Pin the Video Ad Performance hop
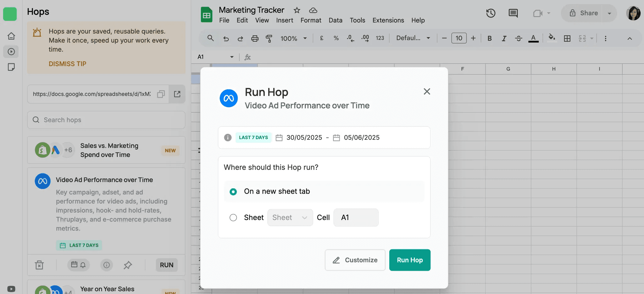644x294 pixels. pyautogui.click(x=128, y=265)
